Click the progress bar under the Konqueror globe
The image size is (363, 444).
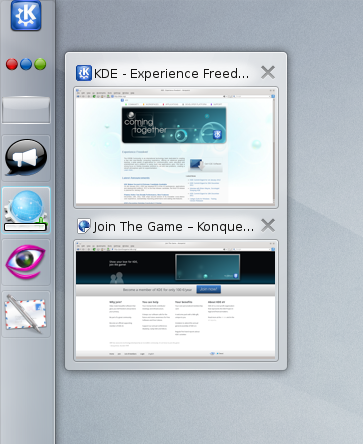point(25,227)
